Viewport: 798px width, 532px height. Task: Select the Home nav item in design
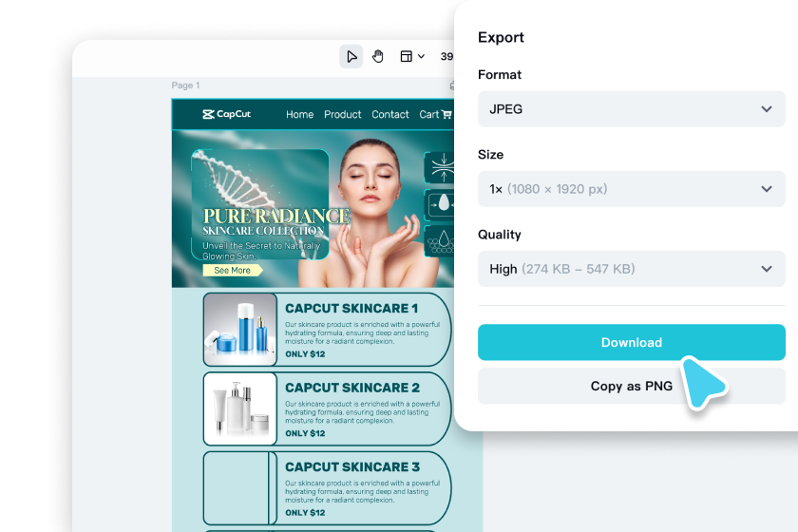point(299,115)
